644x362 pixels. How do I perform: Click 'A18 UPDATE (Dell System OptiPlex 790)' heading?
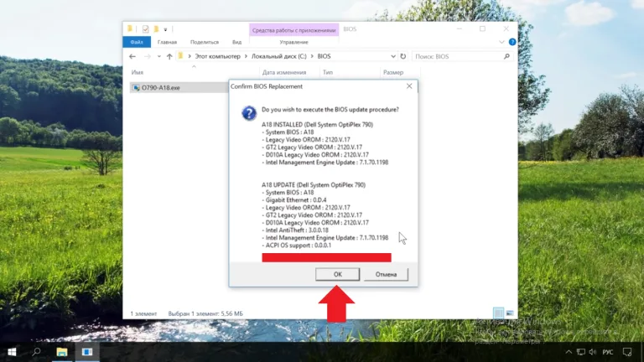[314, 184]
